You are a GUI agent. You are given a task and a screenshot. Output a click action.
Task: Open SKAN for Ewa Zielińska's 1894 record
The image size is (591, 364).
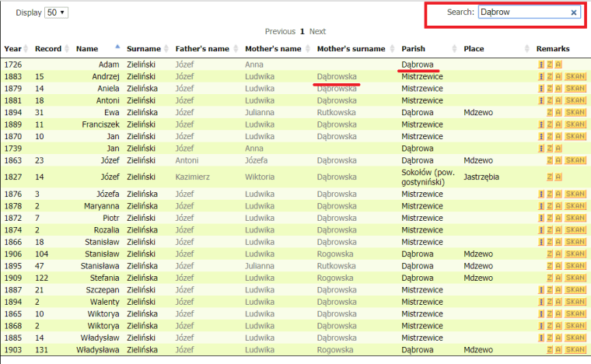pyautogui.click(x=575, y=113)
